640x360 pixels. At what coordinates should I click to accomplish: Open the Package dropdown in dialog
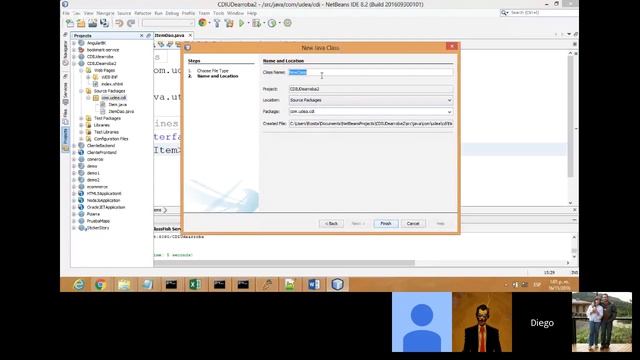pos(449,111)
